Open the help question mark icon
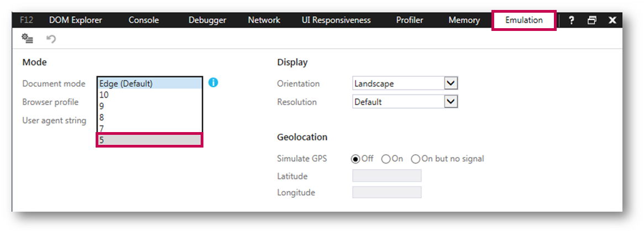 pyautogui.click(x=571, y=20)
